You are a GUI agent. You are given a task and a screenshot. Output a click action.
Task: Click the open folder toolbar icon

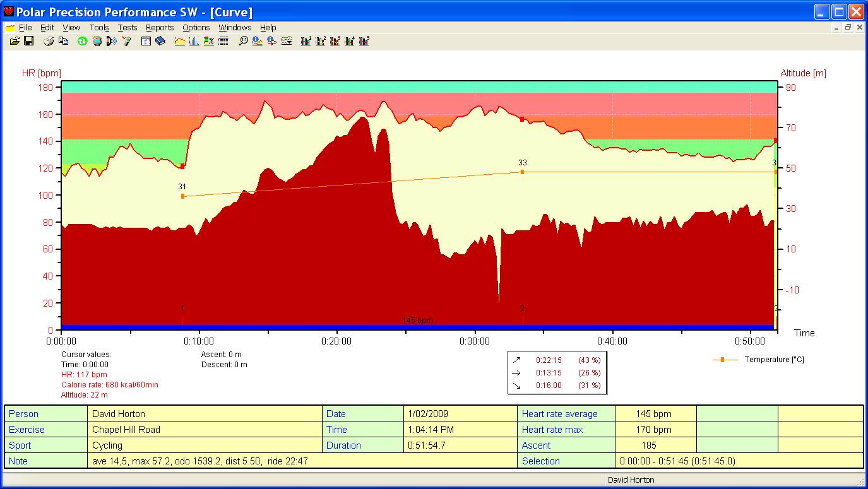15,41
